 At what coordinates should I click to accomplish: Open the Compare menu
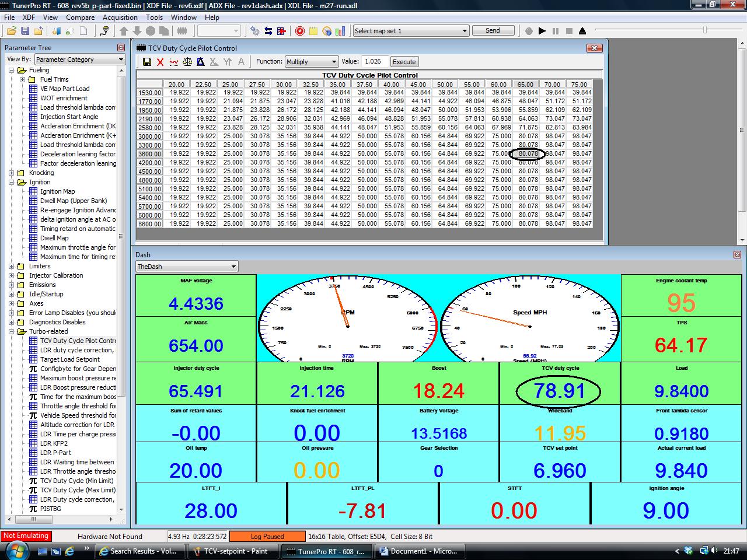pyautogui.click(x=80, y=17)
